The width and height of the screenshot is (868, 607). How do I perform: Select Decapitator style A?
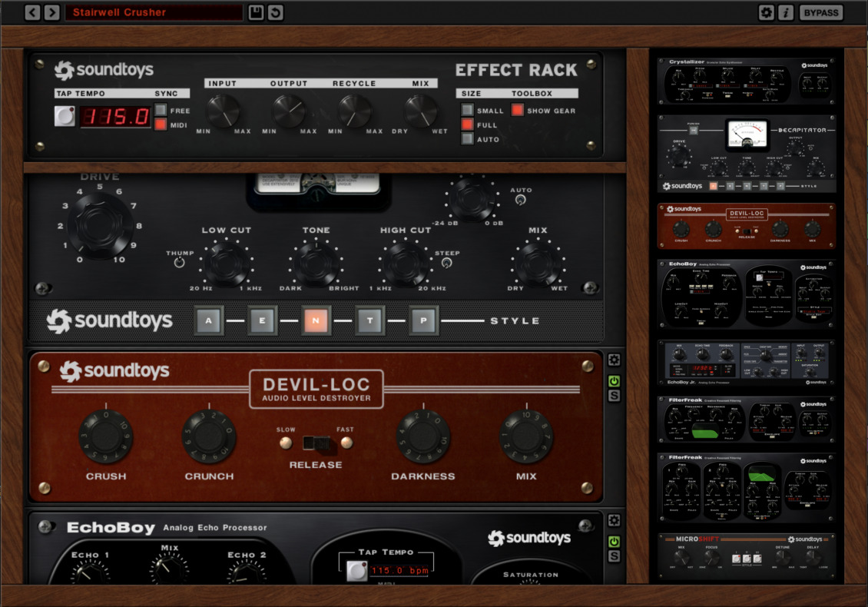click(209, 320)
